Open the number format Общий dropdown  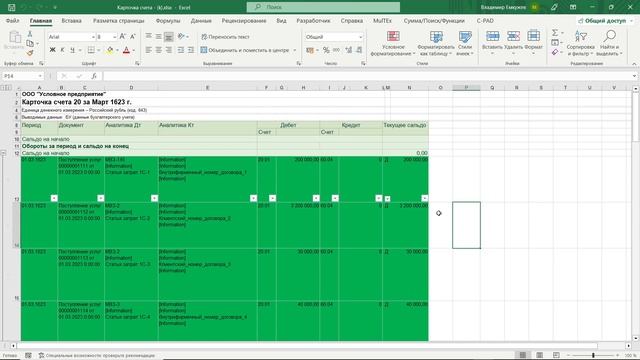coord(360,37)
